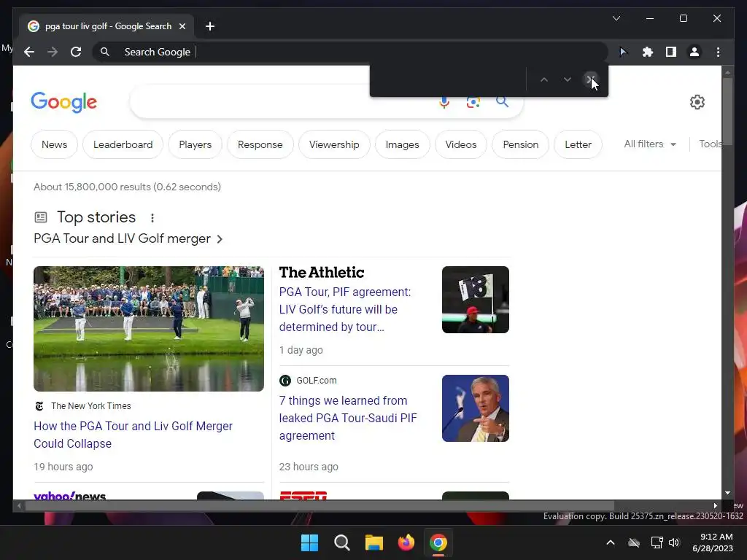This screenshot has height=560, width=747.
Task: Close the pga tour liv golf tab
Action: click(x=182, y=26)
